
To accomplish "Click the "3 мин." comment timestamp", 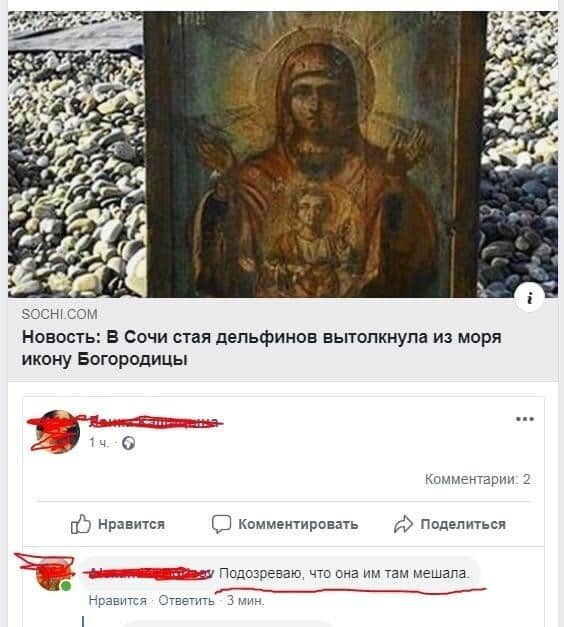I will 246,601.
